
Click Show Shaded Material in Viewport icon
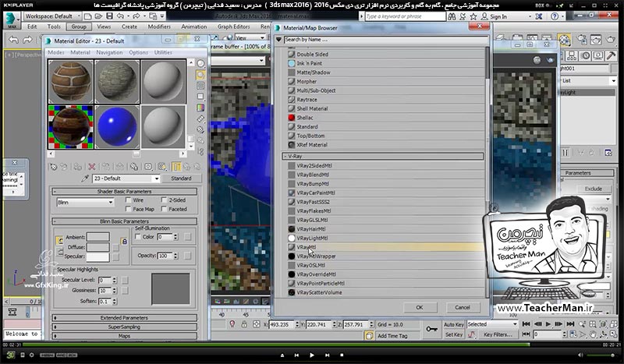tap(162, 167)
